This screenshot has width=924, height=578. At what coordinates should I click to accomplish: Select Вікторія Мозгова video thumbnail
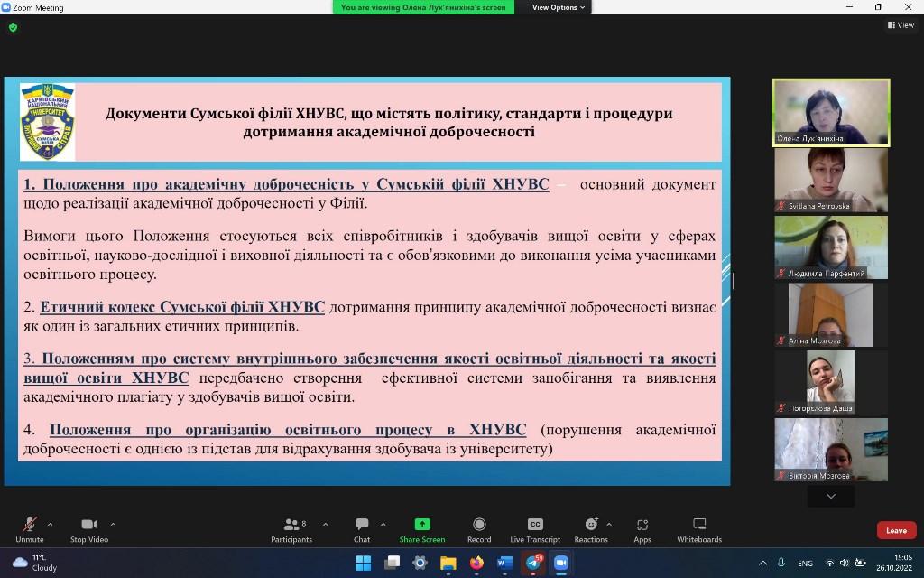point(831,450)
